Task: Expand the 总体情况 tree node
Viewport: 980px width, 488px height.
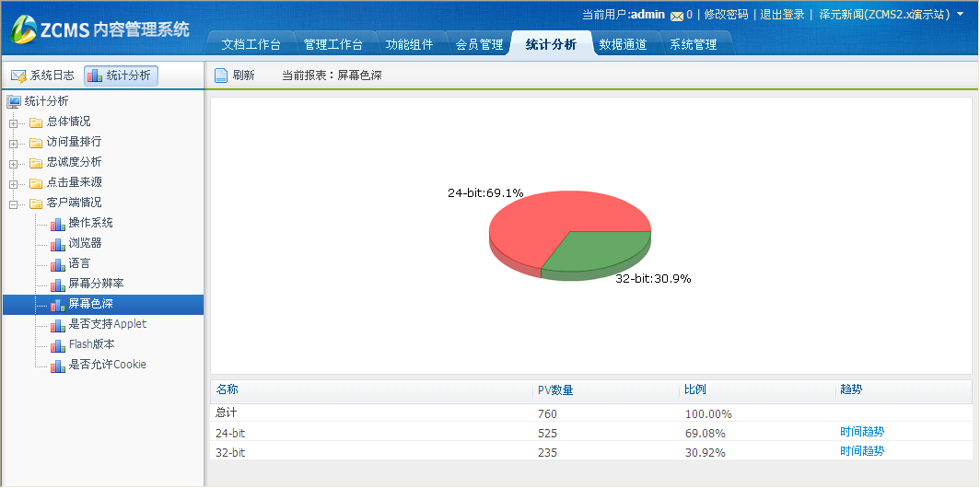Action: click(13, 122)
